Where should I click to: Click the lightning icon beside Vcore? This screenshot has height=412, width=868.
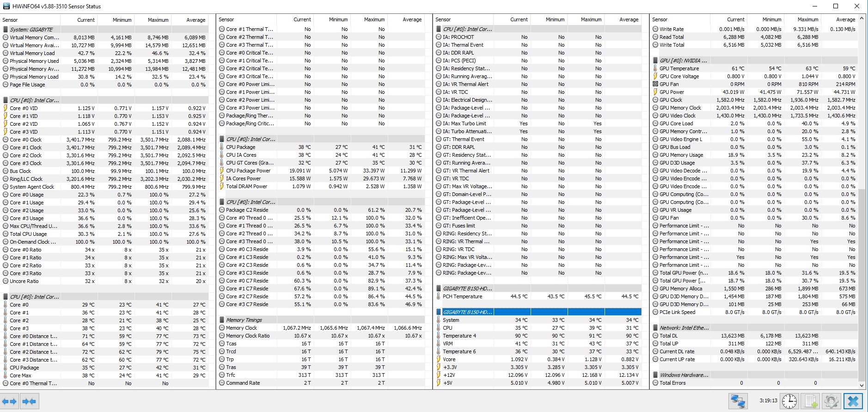[x=438, y=359]
